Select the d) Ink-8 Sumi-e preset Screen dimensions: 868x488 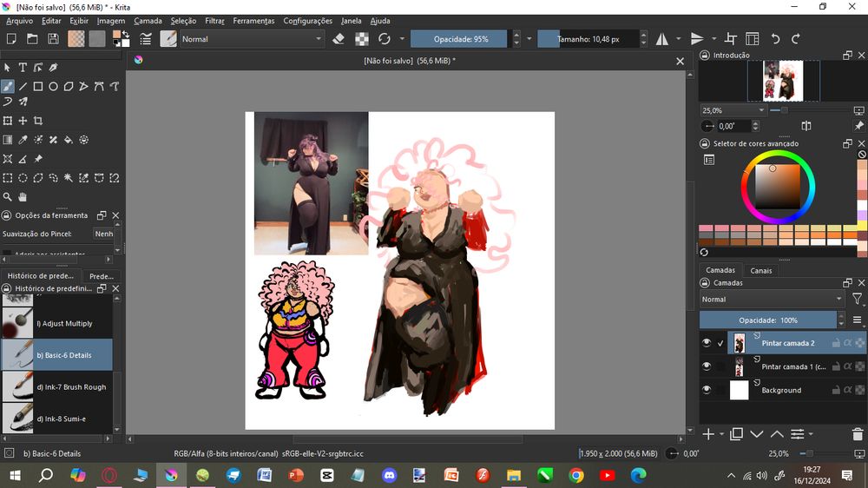[57, 419]
